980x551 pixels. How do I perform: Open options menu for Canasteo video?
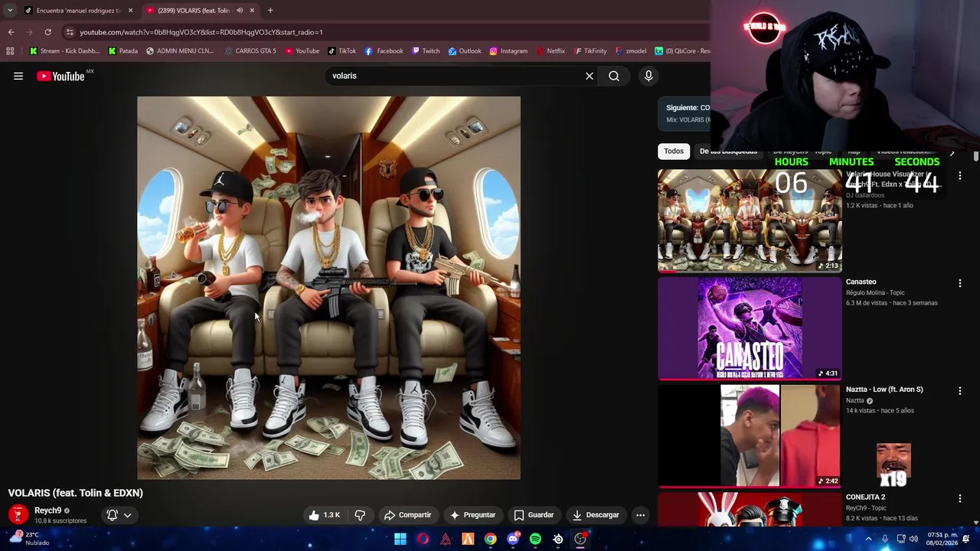tap(959, 283)
